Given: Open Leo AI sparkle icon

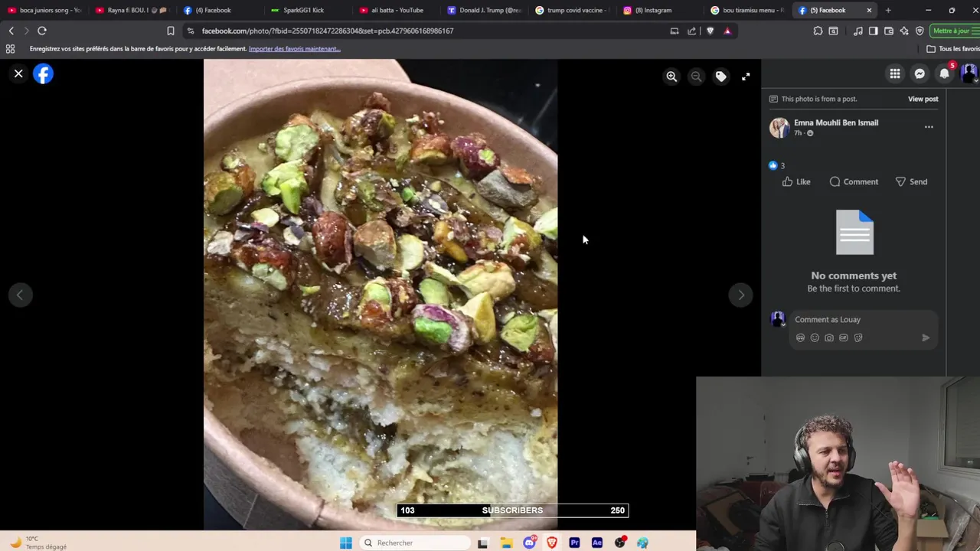Looking at the screenshot, I should point(904,31).
